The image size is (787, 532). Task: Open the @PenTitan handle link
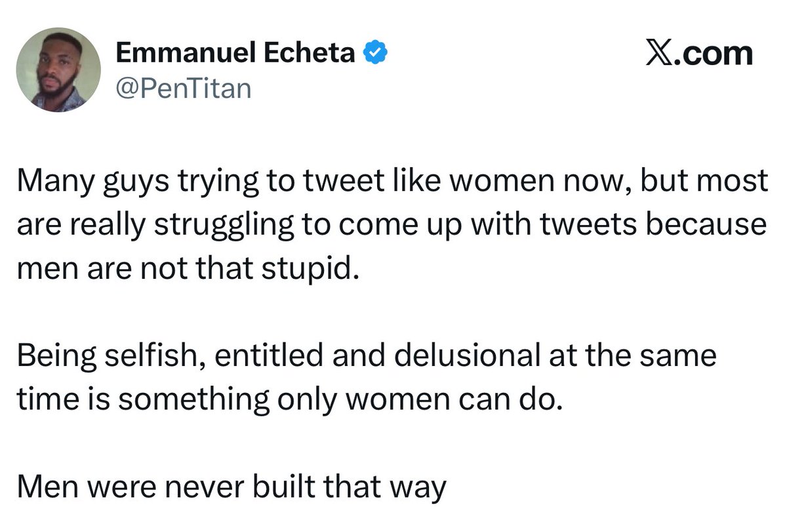click(183, 88)
